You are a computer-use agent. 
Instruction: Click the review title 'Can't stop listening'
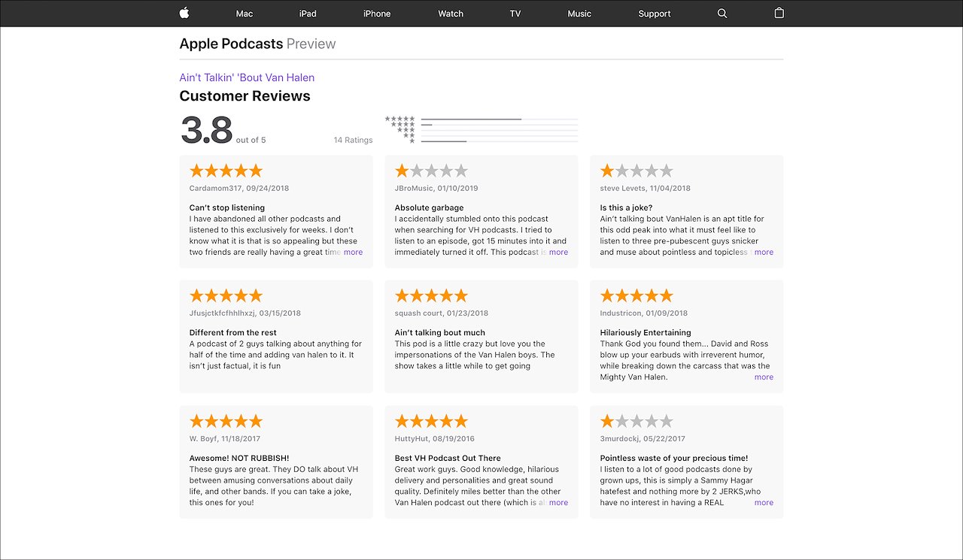227,207
